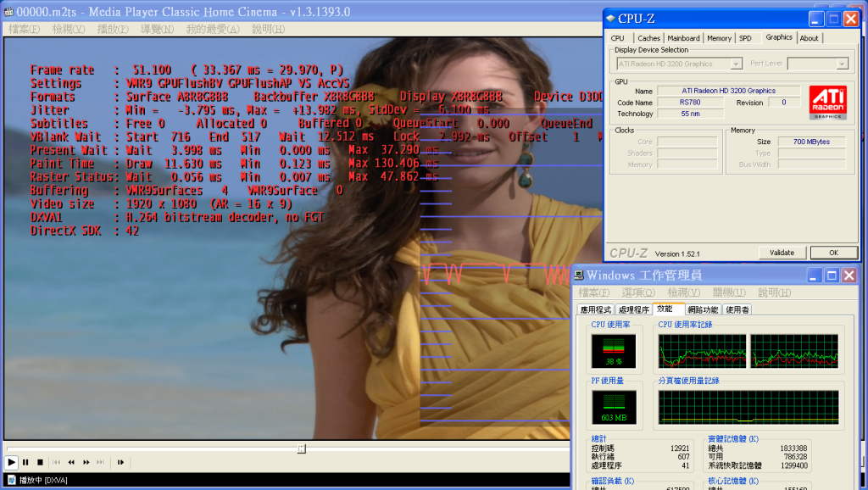Screen dimensions: 868x490
Task: Click the ATI Radeon Graphics logo in CPU-Z
Action: click(x=827, y=103)
